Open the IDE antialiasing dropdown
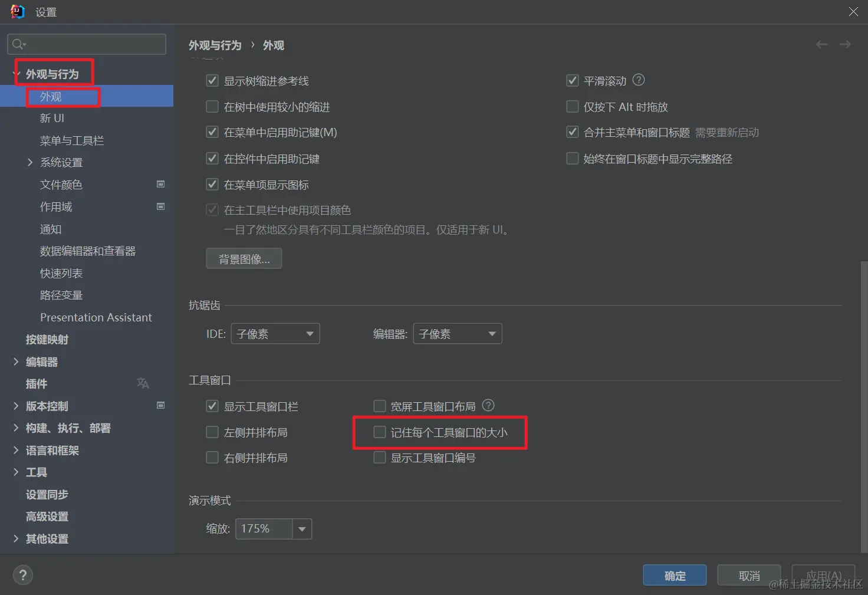This screenshot has width=868, height=595. pos(275,334)
